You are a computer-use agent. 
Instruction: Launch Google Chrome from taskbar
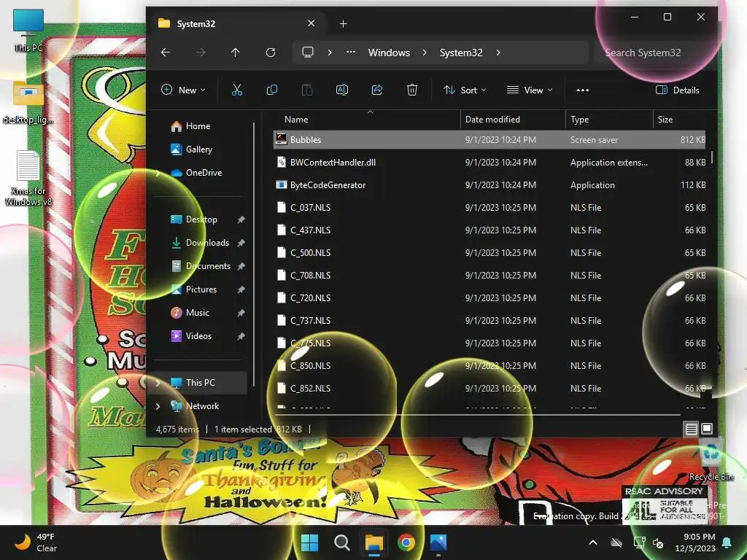pos(406,542)
